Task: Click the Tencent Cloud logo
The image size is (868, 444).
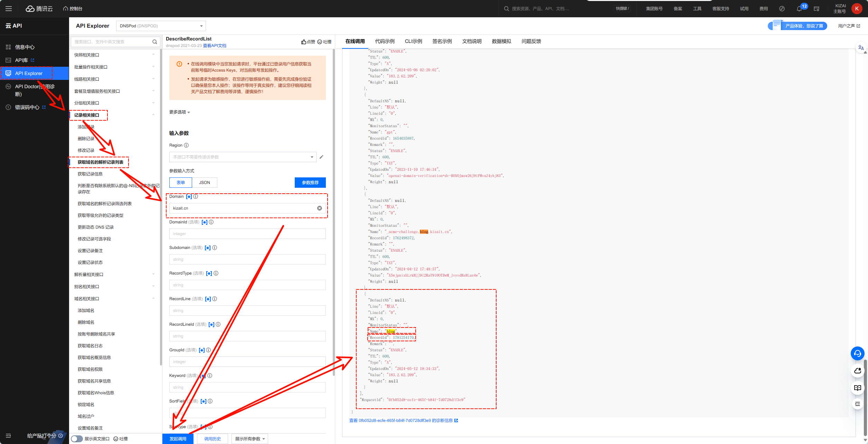Action: point(39,9)
